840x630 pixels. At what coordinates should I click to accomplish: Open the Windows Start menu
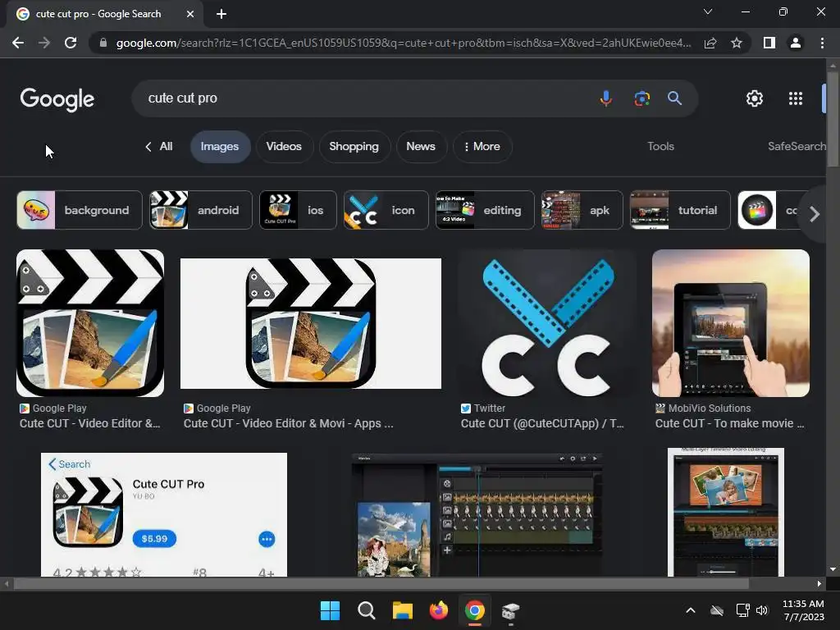330,610
